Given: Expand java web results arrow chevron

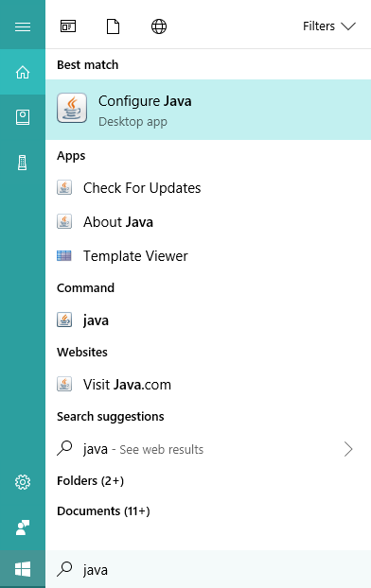Looking at the screenshot, I should (348, 449).
